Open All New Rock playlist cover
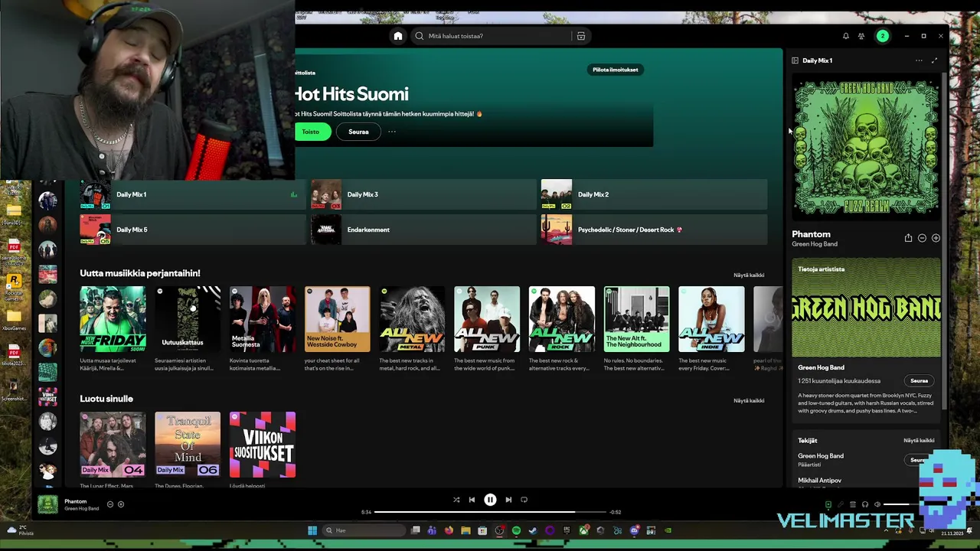Viewport: 980px width, 551px height. (x=562, y=319)
